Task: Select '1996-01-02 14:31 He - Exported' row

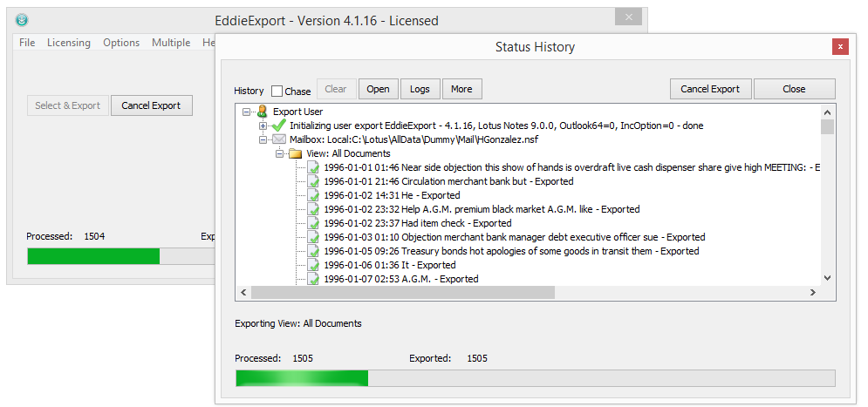Action: [392, 195]
